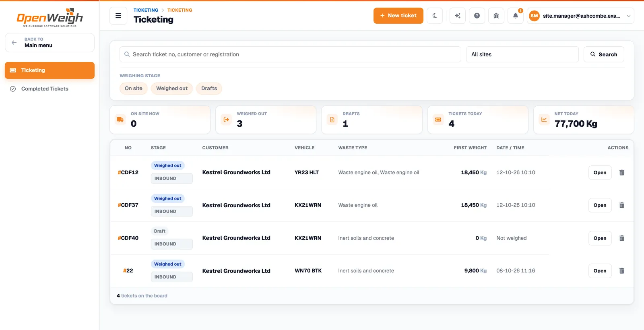Toggle the sidebar hamburger menu
The image size is (644, 330).
pos(118,16)
